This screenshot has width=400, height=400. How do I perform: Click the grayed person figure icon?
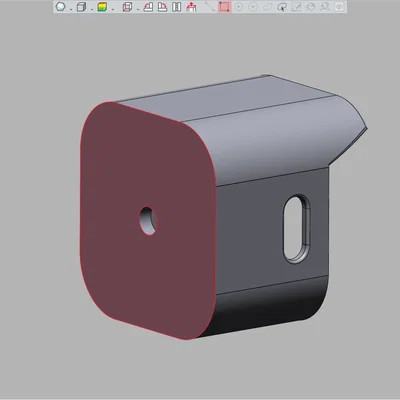(x=325, y=7)
